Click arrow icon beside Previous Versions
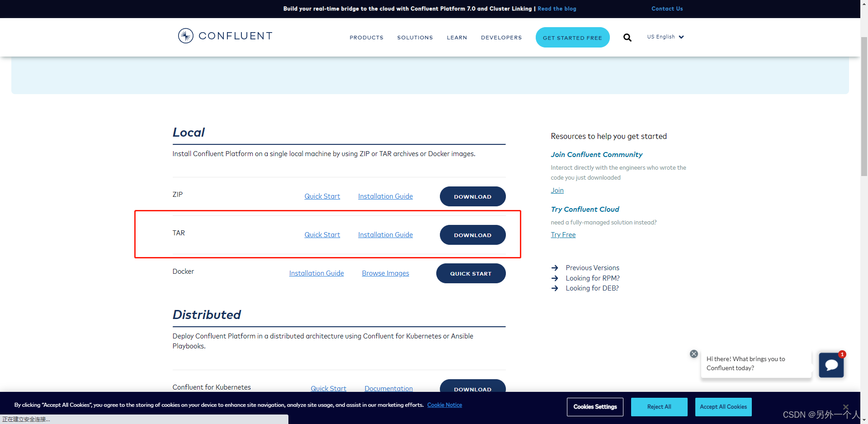The height and width of the screenshot is (424, 868). pyautogui.click(x=555, y=268)
